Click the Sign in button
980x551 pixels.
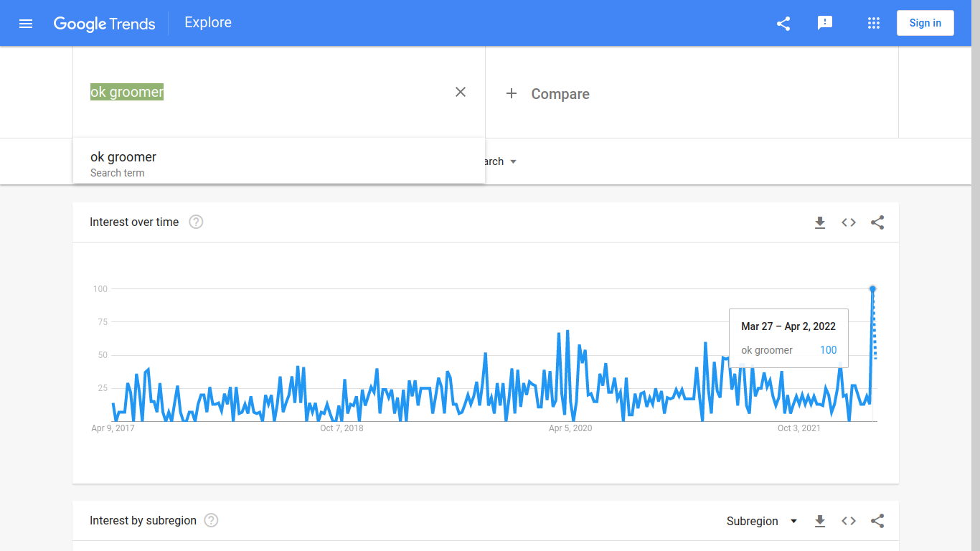[925, 23]
